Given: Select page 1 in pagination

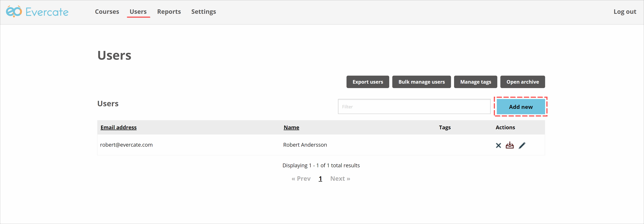Looking at the screenshot, I should coord(320,179).
